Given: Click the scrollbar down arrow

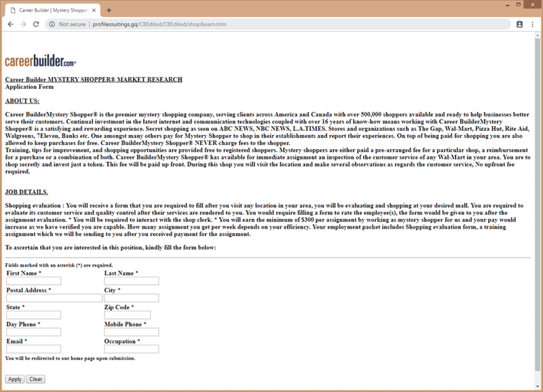Looking at the screenshot, I should pyautogui.click(x=538, y=386).
